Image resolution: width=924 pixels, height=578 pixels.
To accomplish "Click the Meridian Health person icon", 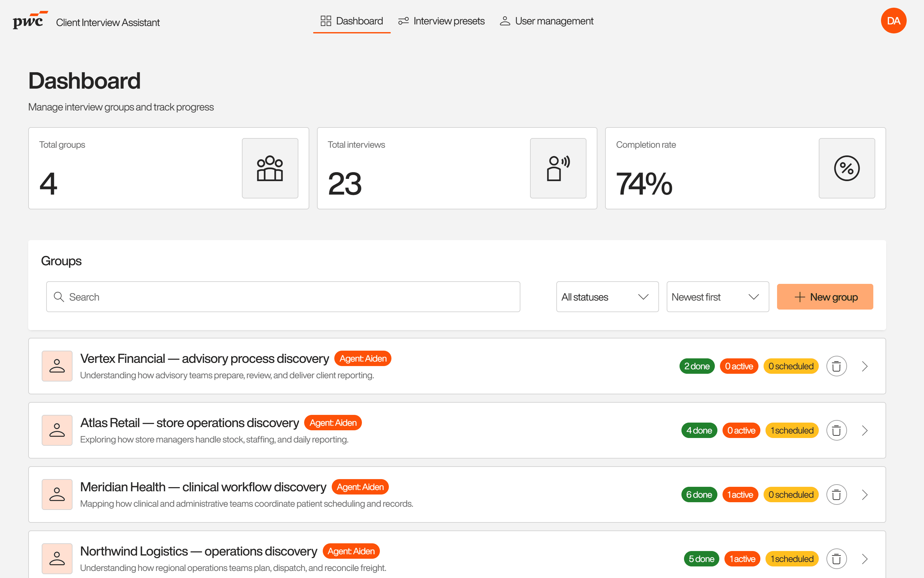I will (x=57, y=495).
